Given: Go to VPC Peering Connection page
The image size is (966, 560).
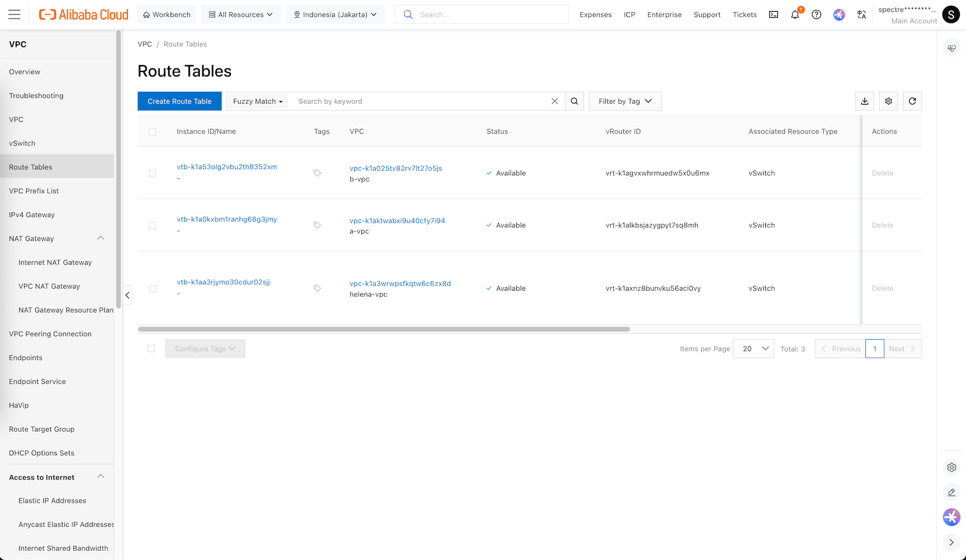Looking at the screenshot, I should point(50,334).
